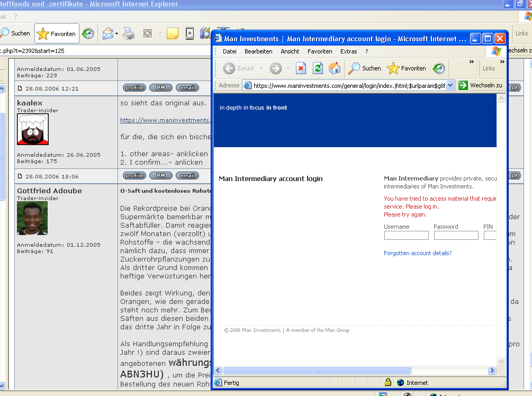This screenshot has height=396, width=532.
Task: Expand the back button history dropdown arrow
Action: (x=262, y=68)
